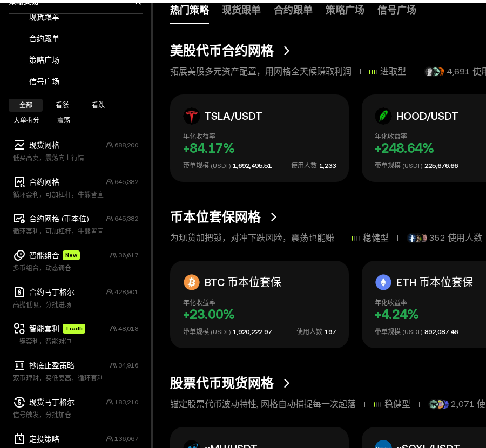The image size is (486, 448).
Task: Open the TSLA/USDT strategy card
Action: click(259, 138)
